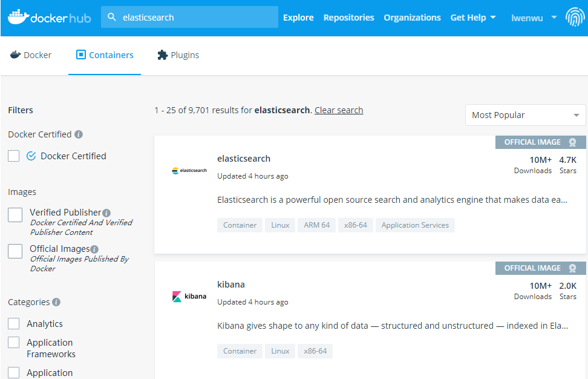Click 'Updated 4 hours ago' under kibana
588x379 pixels.
[x=253, y=302]
